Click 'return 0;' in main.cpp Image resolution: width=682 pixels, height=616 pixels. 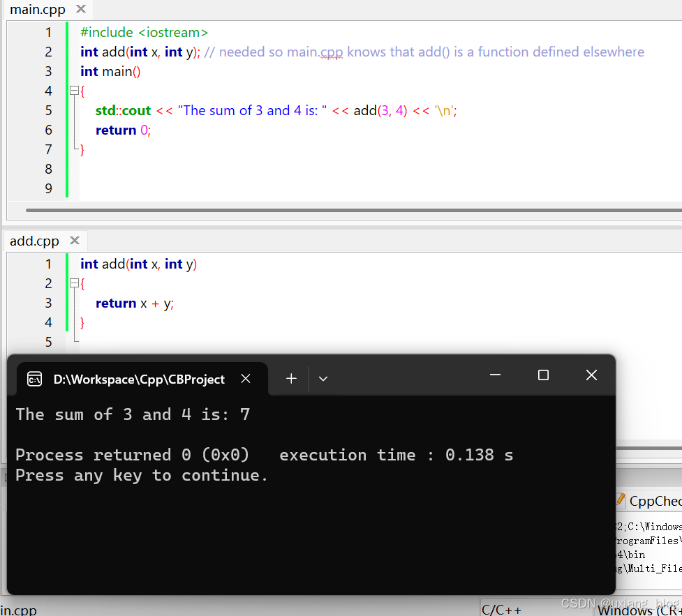[x=123, y=130]
